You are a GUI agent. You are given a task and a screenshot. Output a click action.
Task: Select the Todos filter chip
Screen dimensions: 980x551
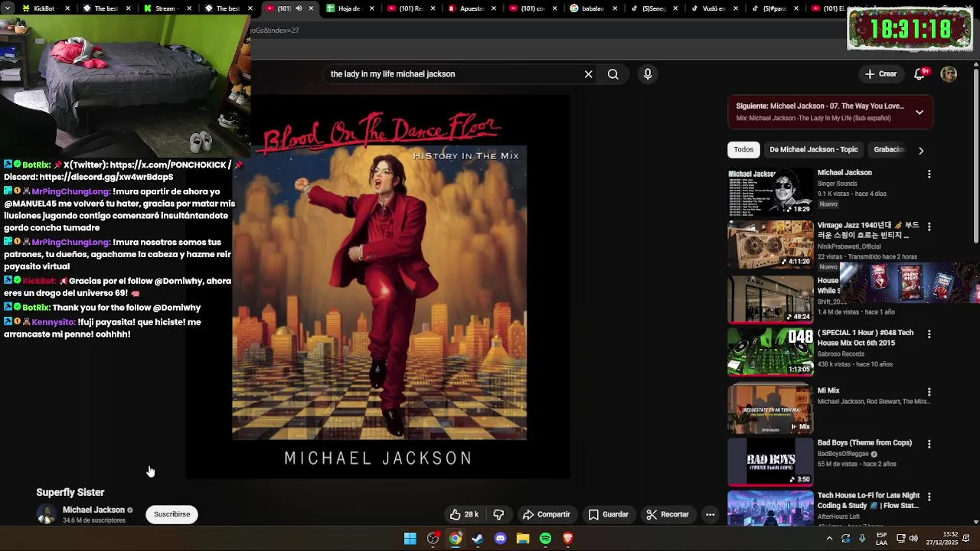coord(743,150)
